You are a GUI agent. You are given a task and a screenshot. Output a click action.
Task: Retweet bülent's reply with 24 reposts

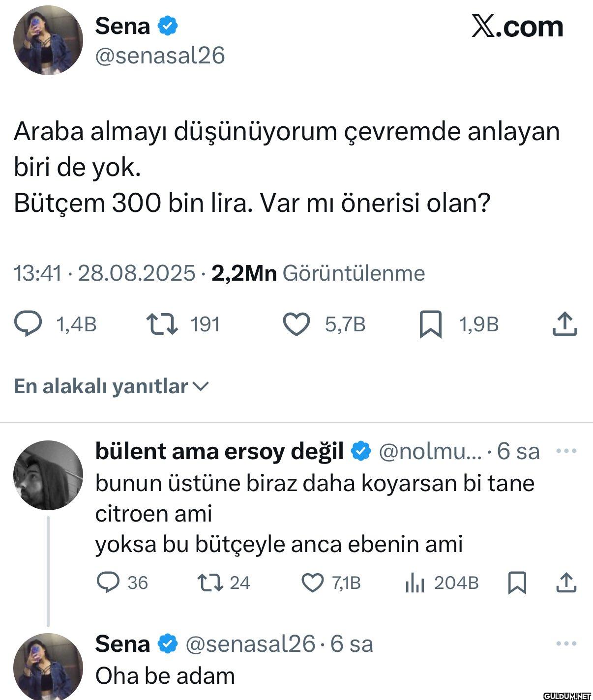[210, 583]
